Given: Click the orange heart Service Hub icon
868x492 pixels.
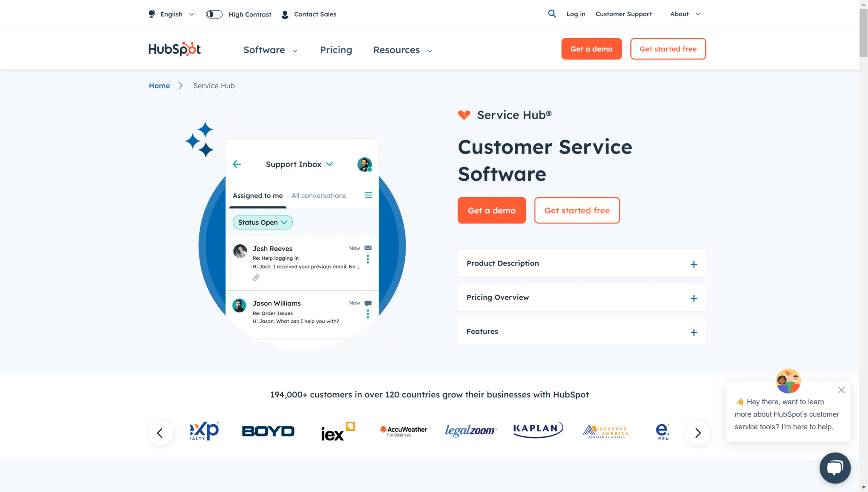Looking at the screenshot, I should tap(464, 115).
